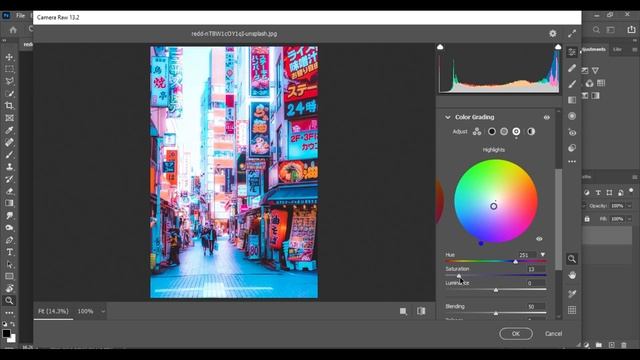Cancel the Camera Raw dialog
This screenshot has width=640, height=360.
(553, 334)
